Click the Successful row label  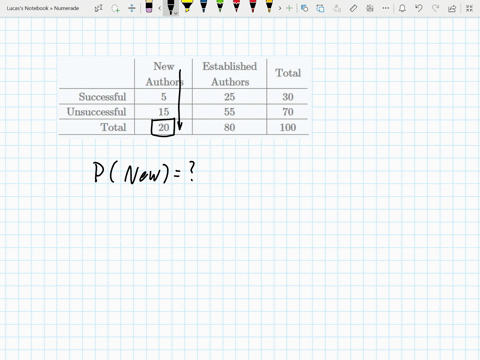click(x=102, y=97)
